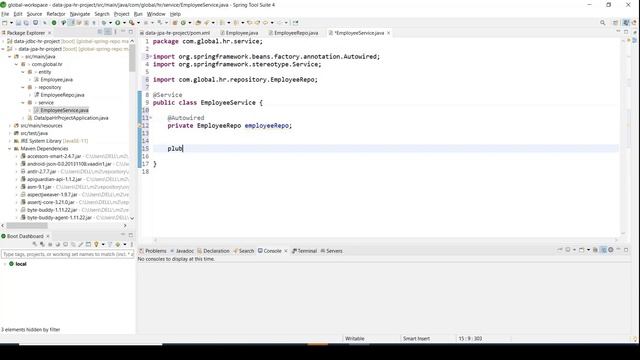Click the Save All toolbar icon
The height and width of the screenshot is (360, 640).
[x=26, y=23]
